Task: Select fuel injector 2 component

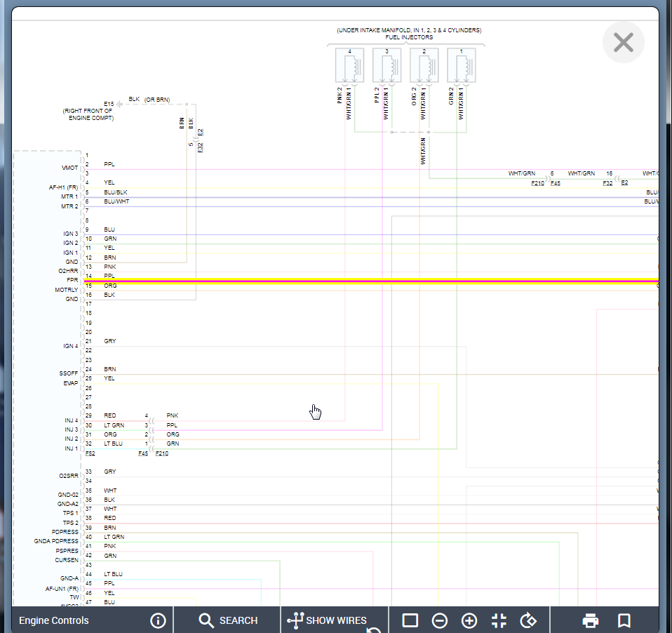Action: 424,65
